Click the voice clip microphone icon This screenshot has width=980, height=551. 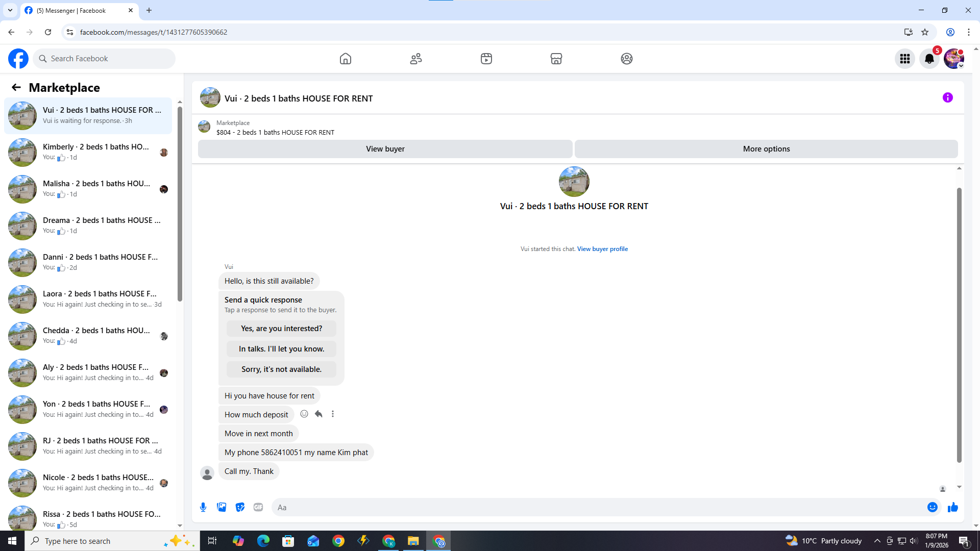click(203, 507)
